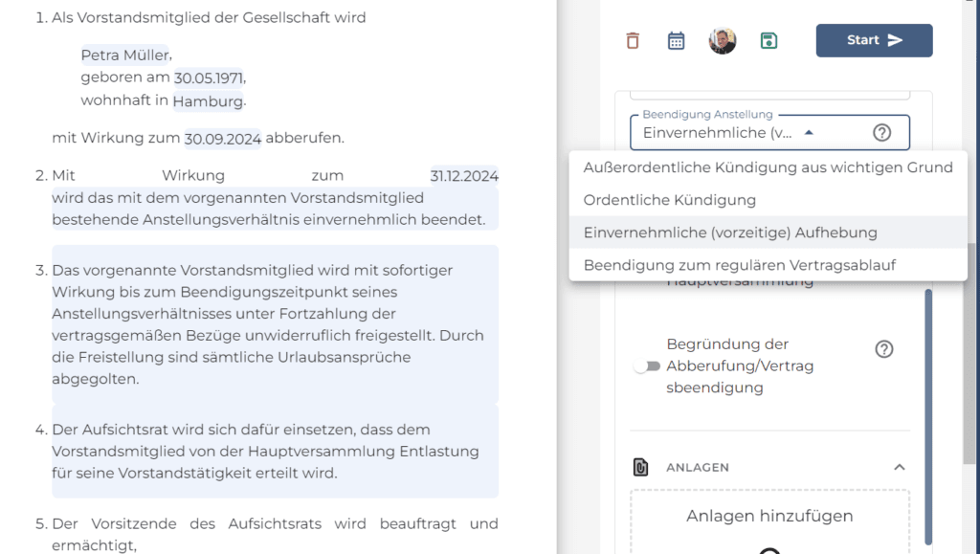Click the highlighted name Petra Müller
This screenshot has height=554, width=980.
pos(125,55)
